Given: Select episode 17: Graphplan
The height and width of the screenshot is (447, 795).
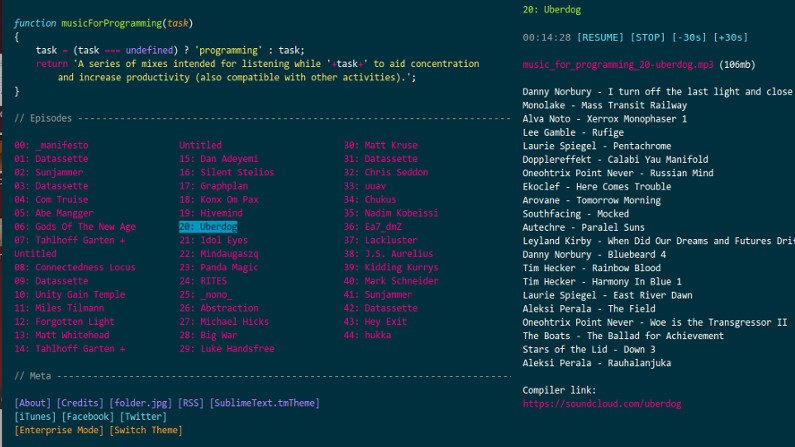Looking at the screenshot, I should coord(213,186).
